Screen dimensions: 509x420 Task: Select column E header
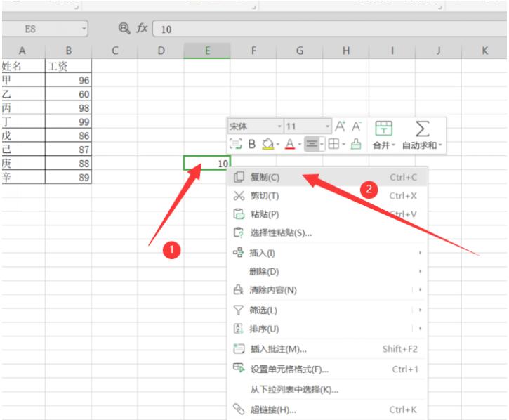tap(207, 51)
